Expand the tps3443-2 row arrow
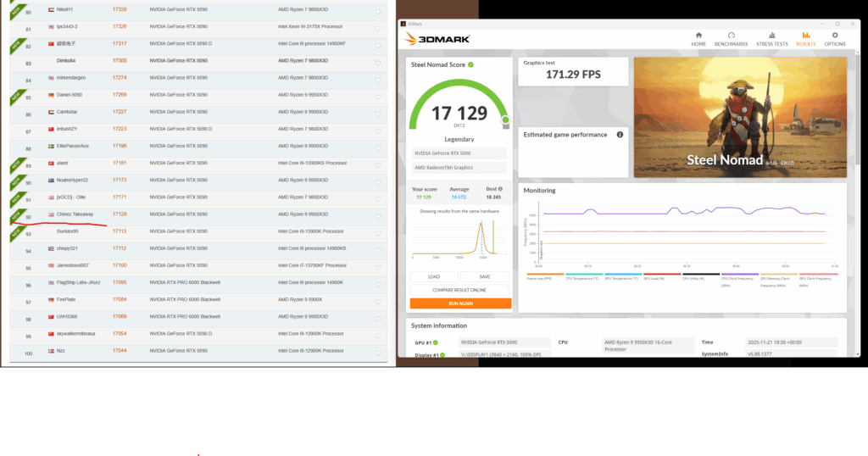The width and height of the screenshot is (868, 456). click(x=378, y=29)
